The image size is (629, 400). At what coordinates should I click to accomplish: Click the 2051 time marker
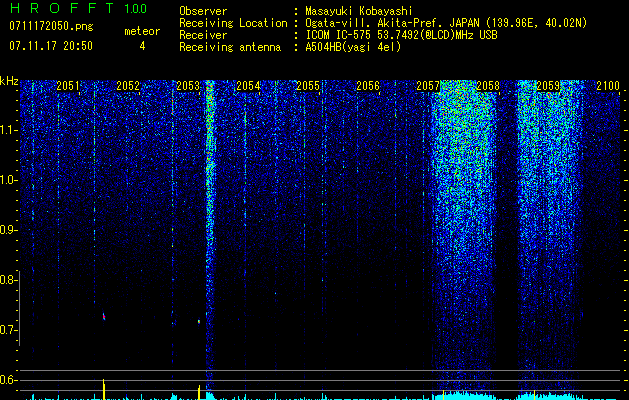[68, 86]
